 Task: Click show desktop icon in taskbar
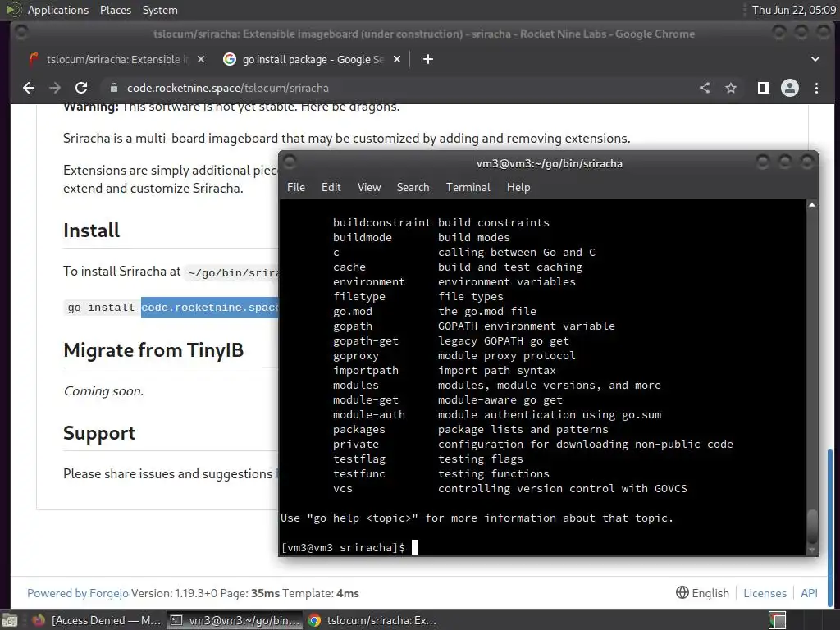point(10,620)
